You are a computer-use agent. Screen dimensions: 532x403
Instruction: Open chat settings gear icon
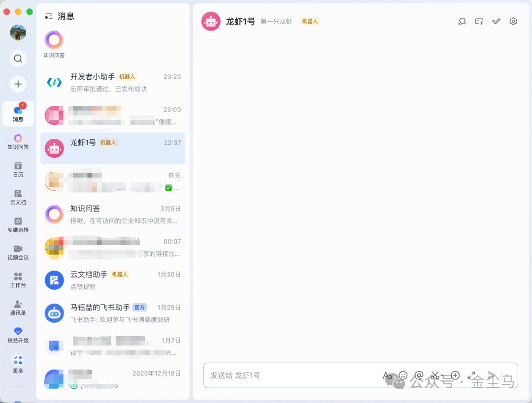[513, 21]
